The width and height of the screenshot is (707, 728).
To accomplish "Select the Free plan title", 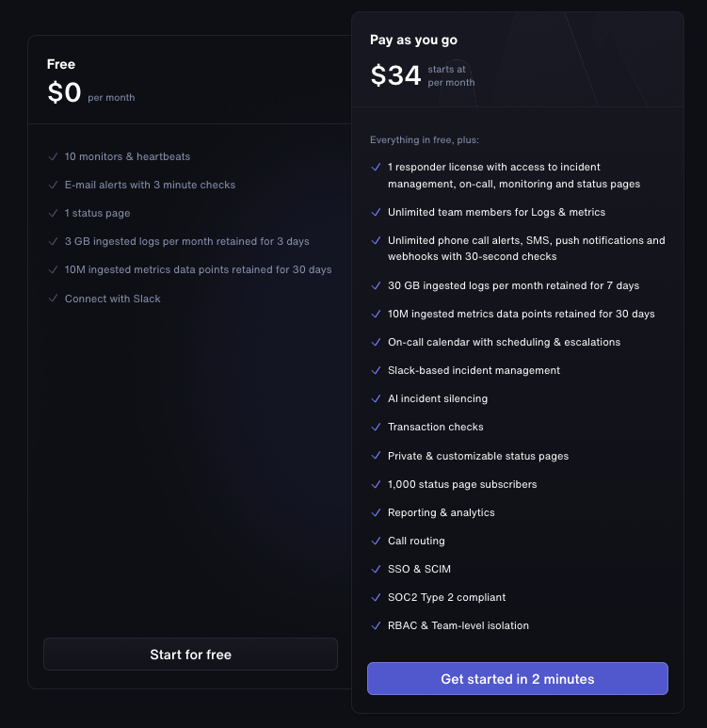I will (x=61, y=64).
